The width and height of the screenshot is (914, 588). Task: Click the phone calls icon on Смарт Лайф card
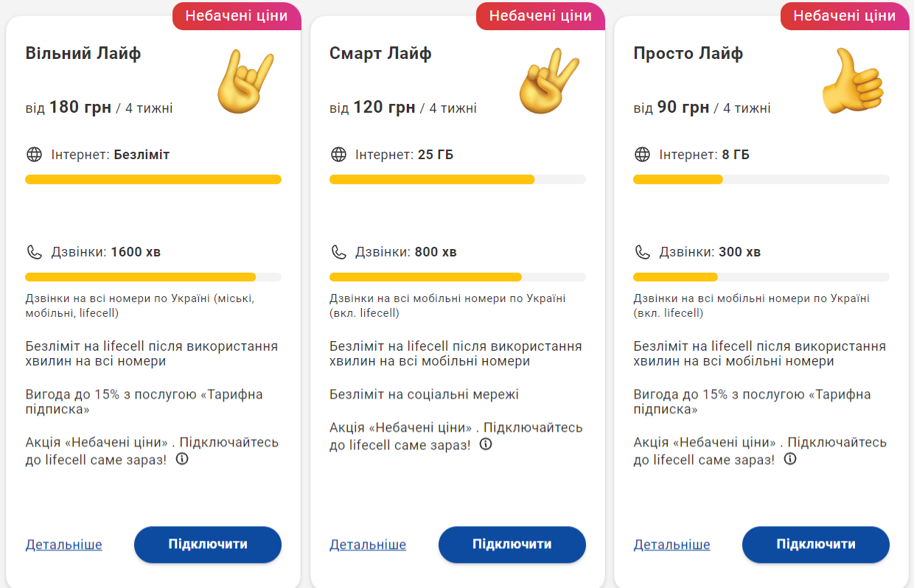coord(338,251)
